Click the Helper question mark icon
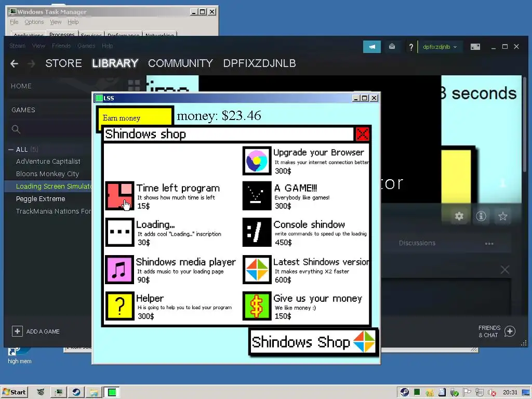The height and width of the screenshot is (399, 532). click(x=119, y=306)
